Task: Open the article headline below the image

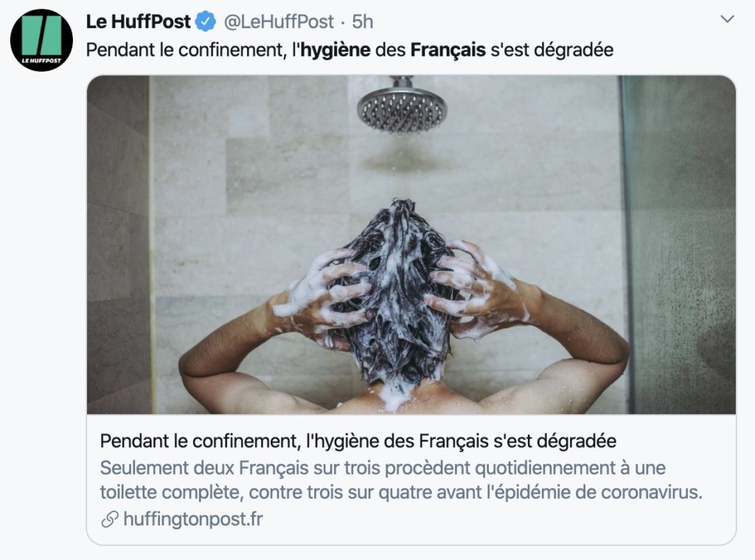Action: tap(358, 441)
